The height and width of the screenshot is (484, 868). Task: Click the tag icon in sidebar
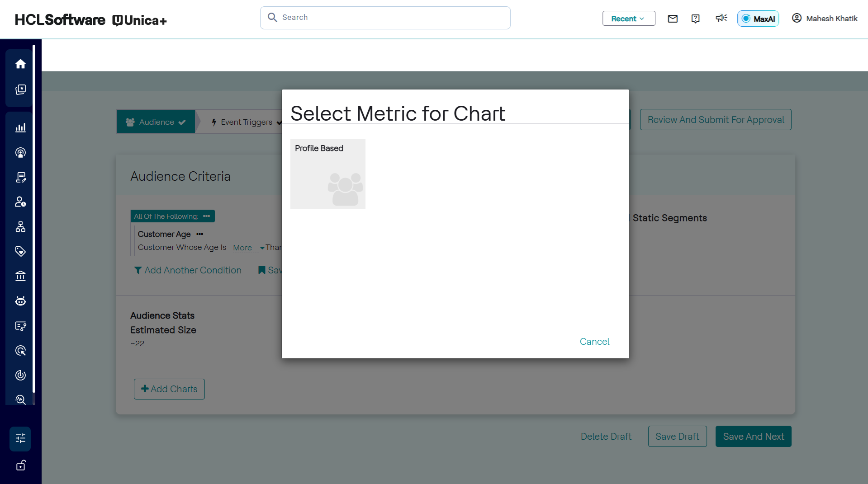click(20, 251)
